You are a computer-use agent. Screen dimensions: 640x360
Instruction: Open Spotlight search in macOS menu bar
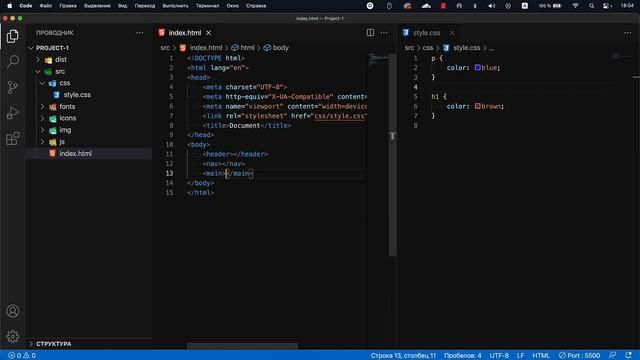tap(591, 6)
